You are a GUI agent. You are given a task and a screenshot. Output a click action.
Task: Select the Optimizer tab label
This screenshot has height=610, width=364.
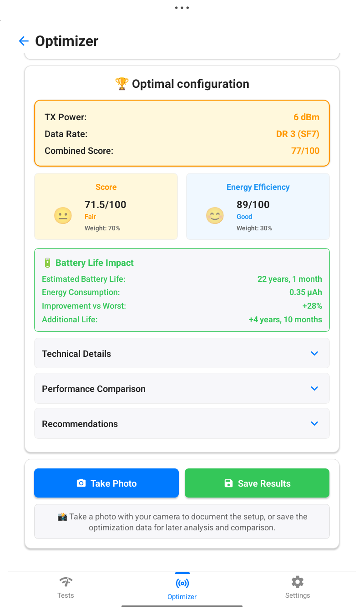coord(182,596)
